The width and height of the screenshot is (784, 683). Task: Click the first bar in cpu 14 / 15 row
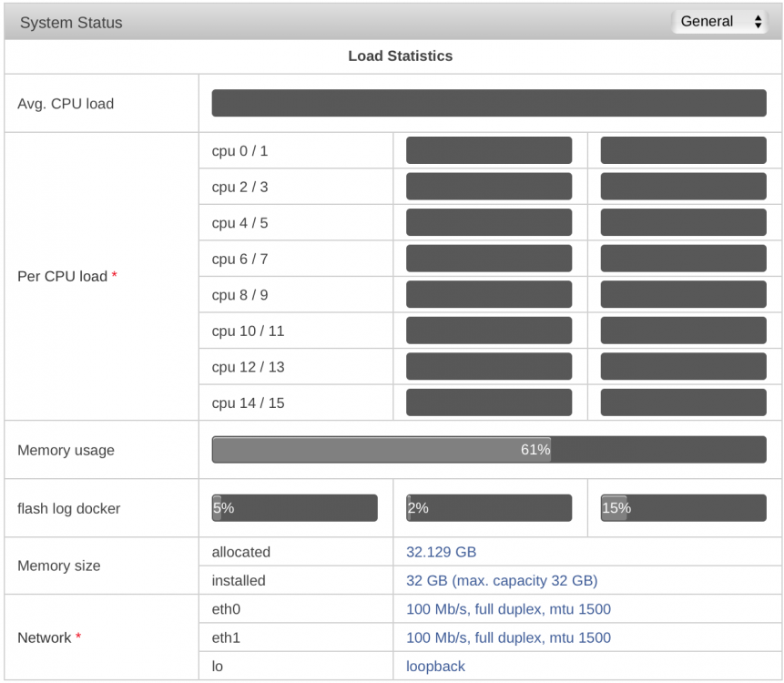(488, 402)
